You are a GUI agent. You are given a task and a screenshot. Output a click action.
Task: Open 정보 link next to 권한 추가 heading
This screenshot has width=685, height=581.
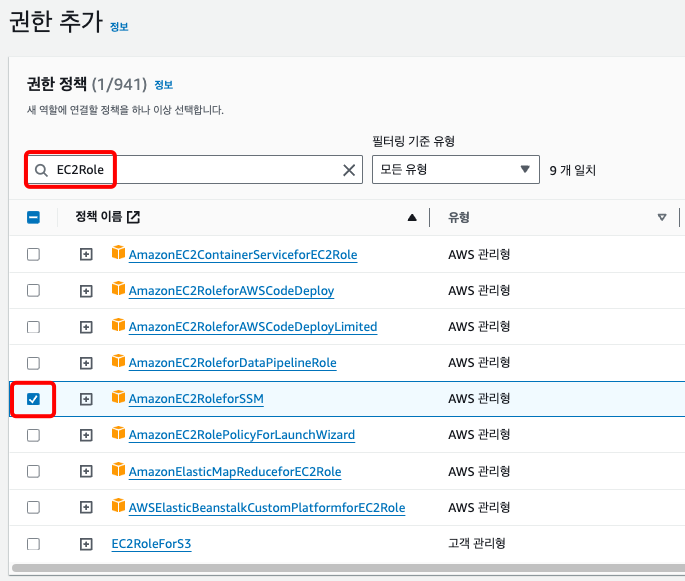pos(119,27)
